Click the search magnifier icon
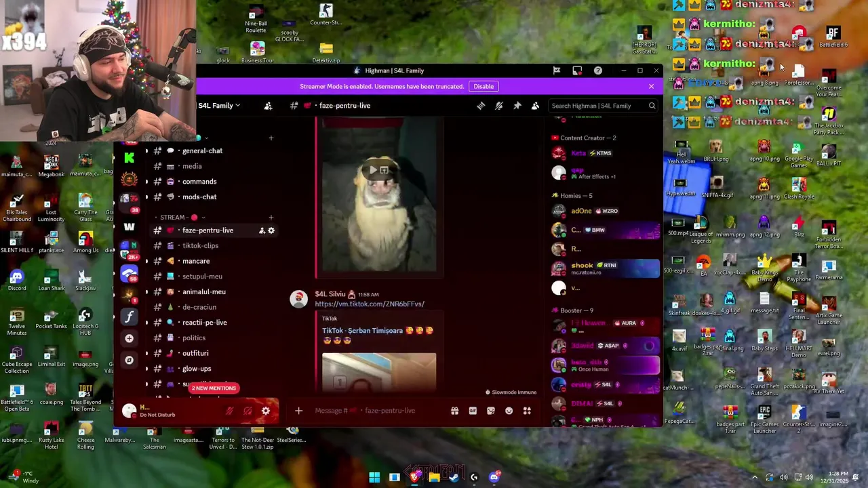The height and width of the screenshot is (488, 868). point(652,106)
